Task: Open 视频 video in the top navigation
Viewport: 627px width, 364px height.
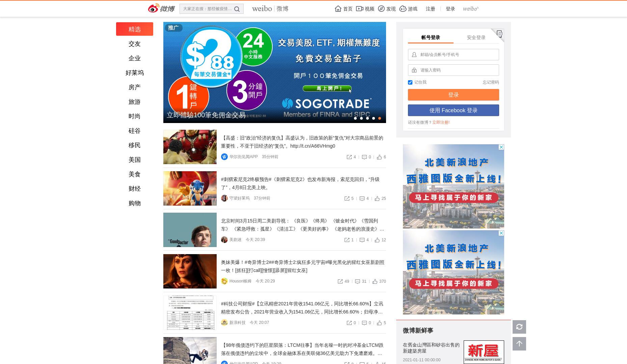Action: pyautogui.click(x=365, y=9)
